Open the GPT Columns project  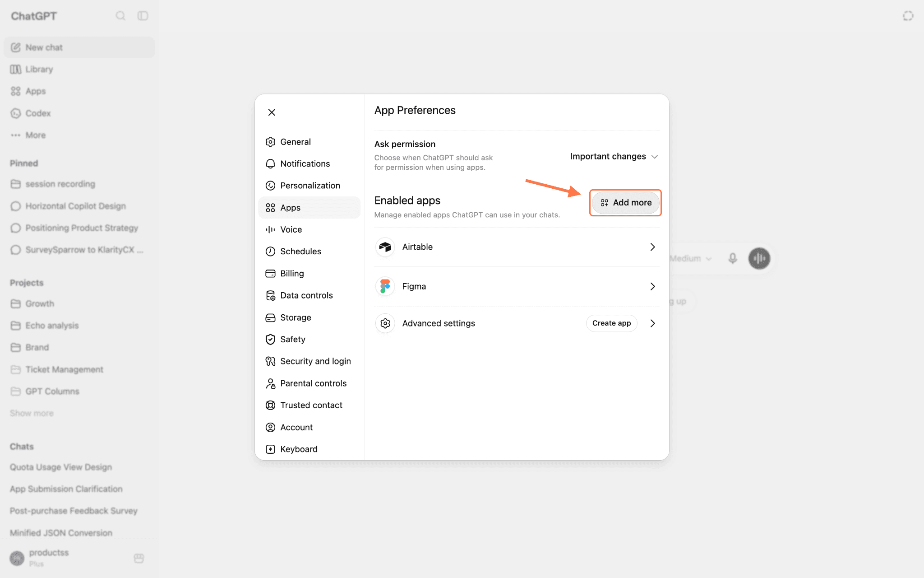tap(79, 391)
